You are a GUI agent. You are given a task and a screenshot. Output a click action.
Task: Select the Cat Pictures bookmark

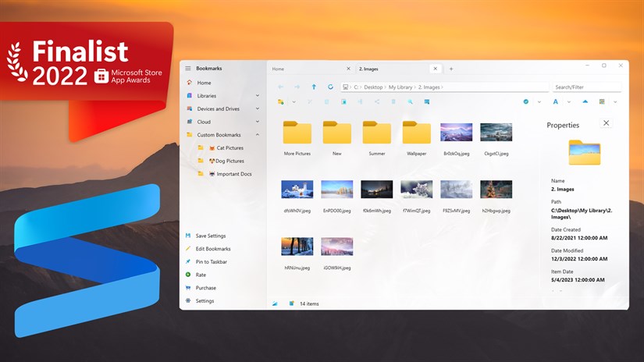pyautogui.click(x=229, y=147)
